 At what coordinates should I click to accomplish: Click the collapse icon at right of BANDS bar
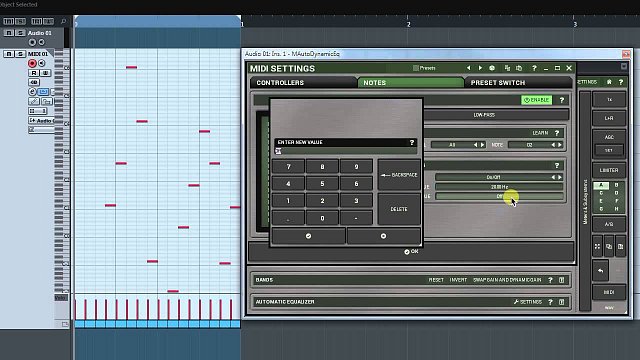(x=562, y=280)
